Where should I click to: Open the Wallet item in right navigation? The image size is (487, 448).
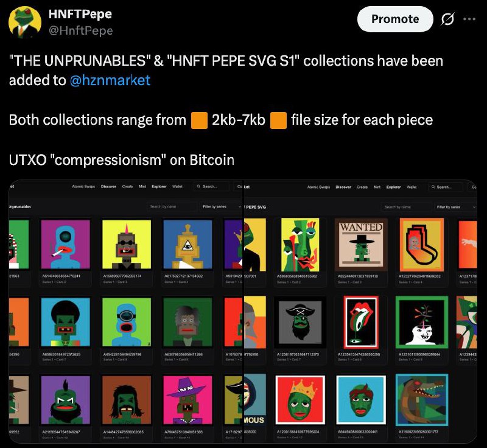click(x=412, y=187)
